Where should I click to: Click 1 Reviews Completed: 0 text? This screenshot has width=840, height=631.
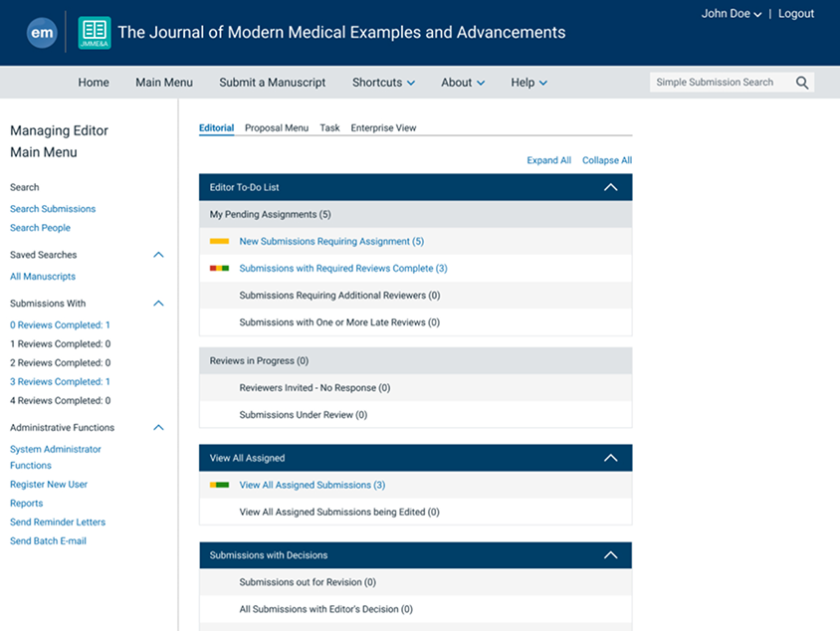tap(60, 344)
